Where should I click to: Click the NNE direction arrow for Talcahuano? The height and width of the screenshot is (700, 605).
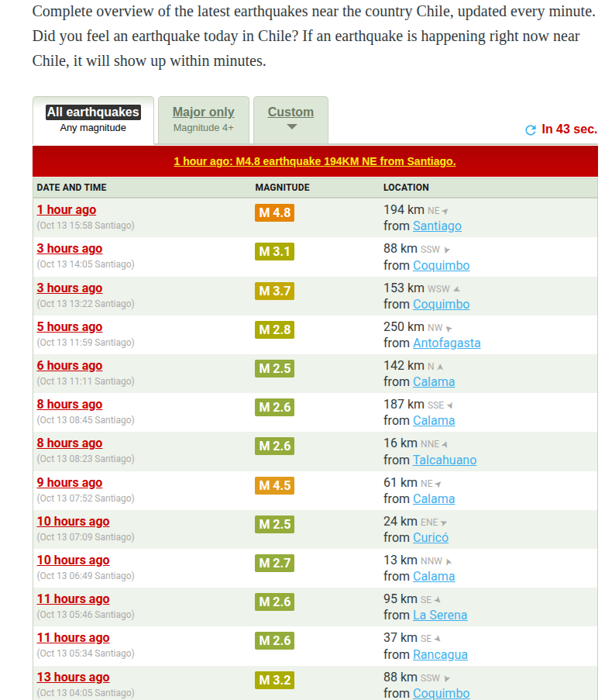(445, 444)
